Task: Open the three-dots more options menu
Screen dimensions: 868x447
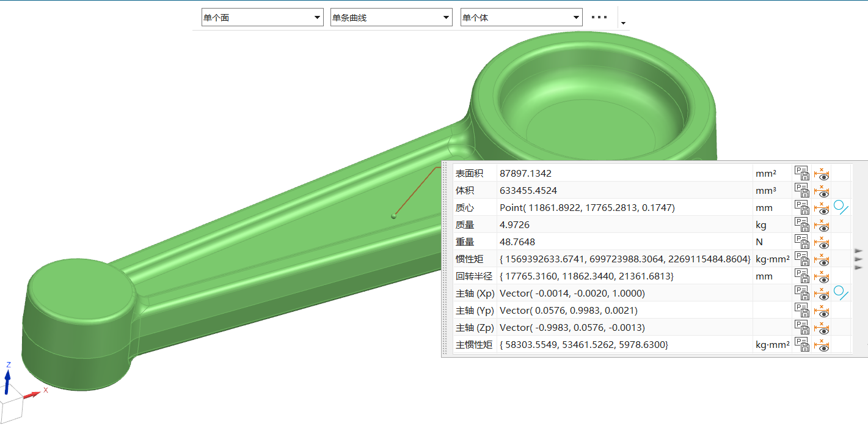Action: click(599, 17)
